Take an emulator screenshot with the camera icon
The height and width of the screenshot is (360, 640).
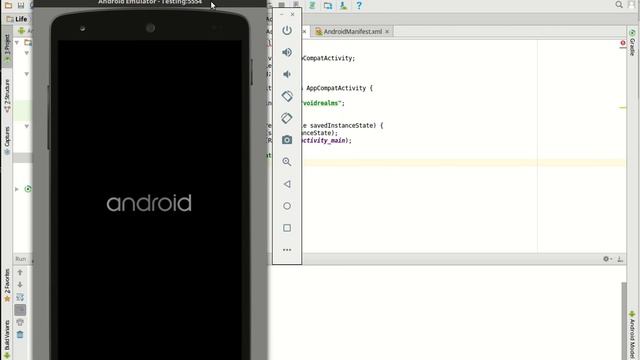coord(287,140)
